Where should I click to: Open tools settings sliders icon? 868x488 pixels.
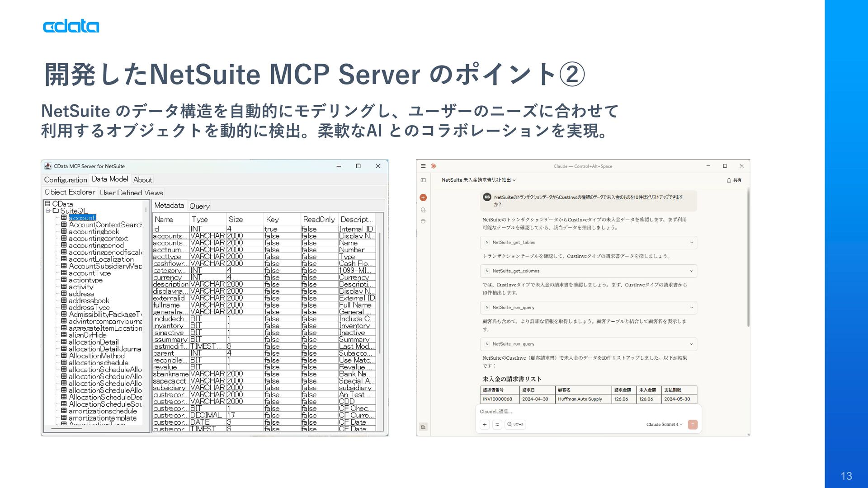497,424
